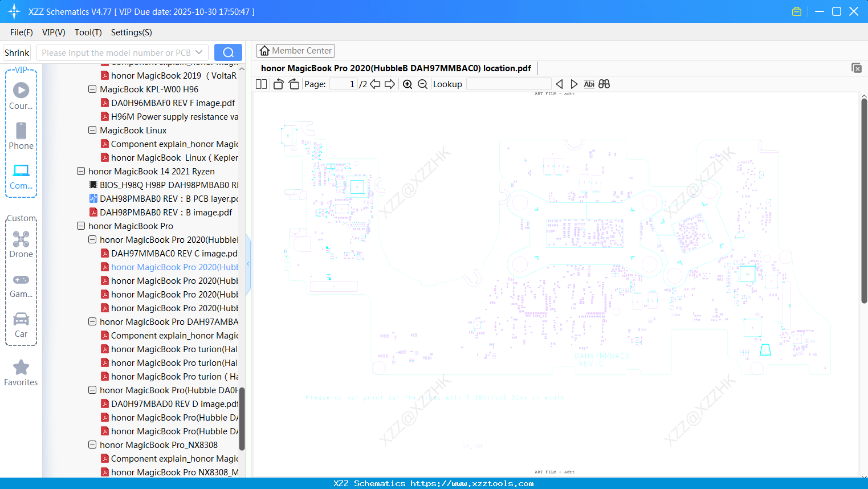Click the Lookup text field
Image resolution: width=868 pixels, height=489 pixels.
tap(508, 84)
